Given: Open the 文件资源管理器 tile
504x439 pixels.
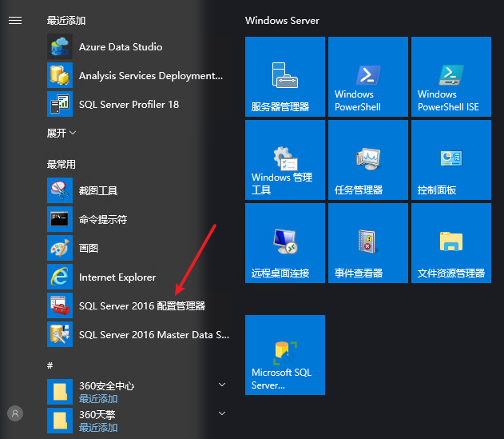Looking at the screenshot, I should pos(451,243).
